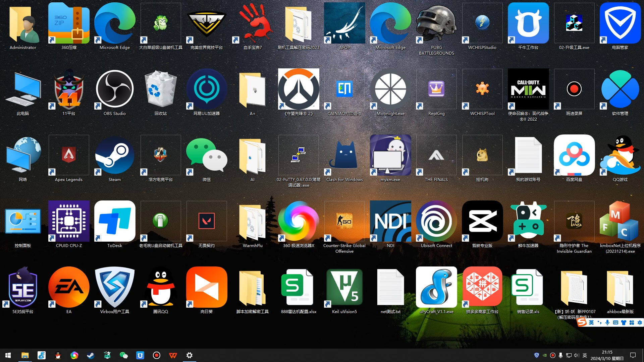Click the volume icon in system tray
644x362 pixels.
pyautogui.click(x=577, y=355)
